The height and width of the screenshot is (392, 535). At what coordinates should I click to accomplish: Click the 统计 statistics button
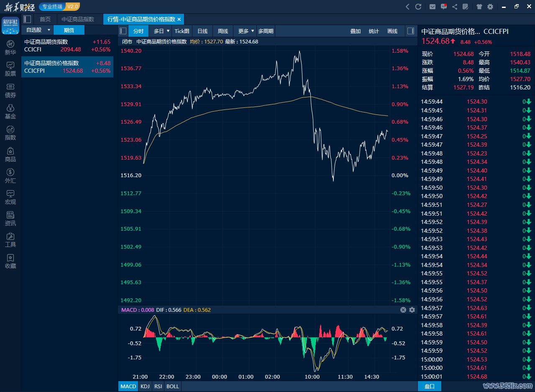pos(374,31)
